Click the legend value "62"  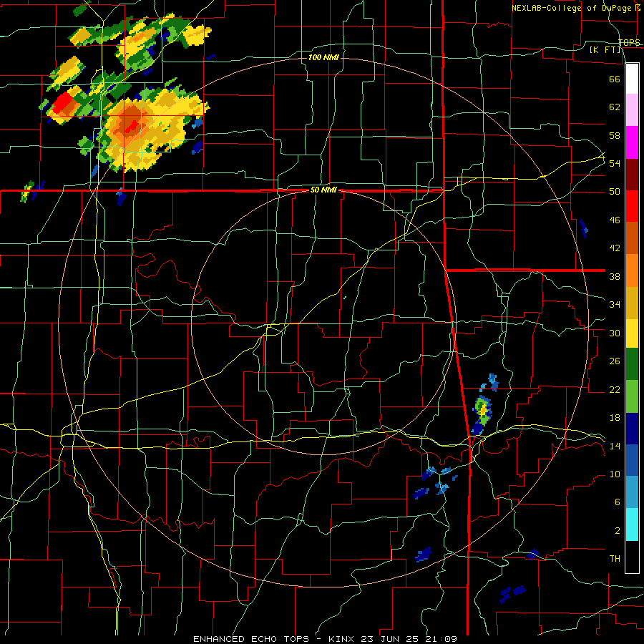(x=615, y=107)
